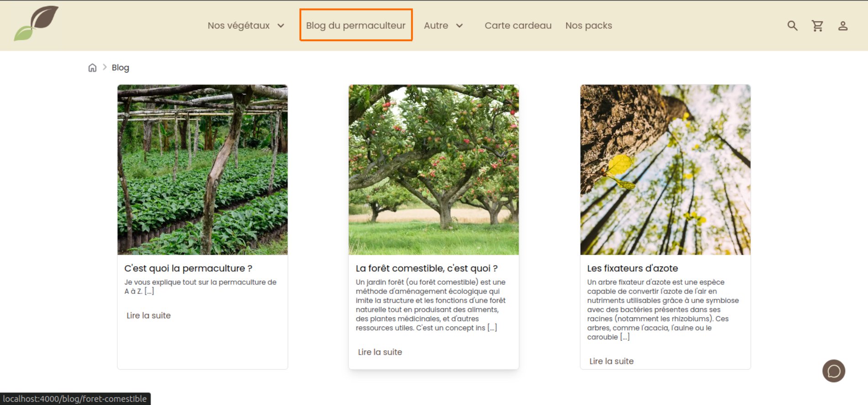Click the home breadcrumb icon

click(x=92, y=68)
